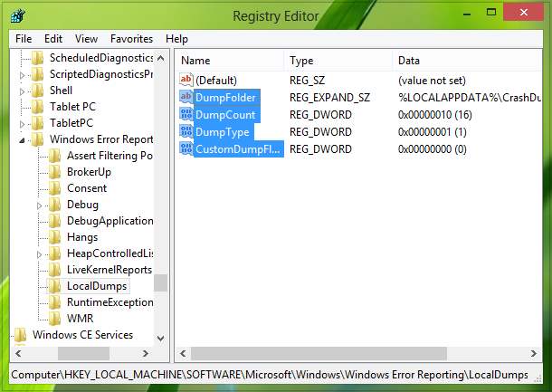Click the Tablet PC folder icon
Image resolution: width=552 pixels, height=392 pixels.
tap(38, 107)
